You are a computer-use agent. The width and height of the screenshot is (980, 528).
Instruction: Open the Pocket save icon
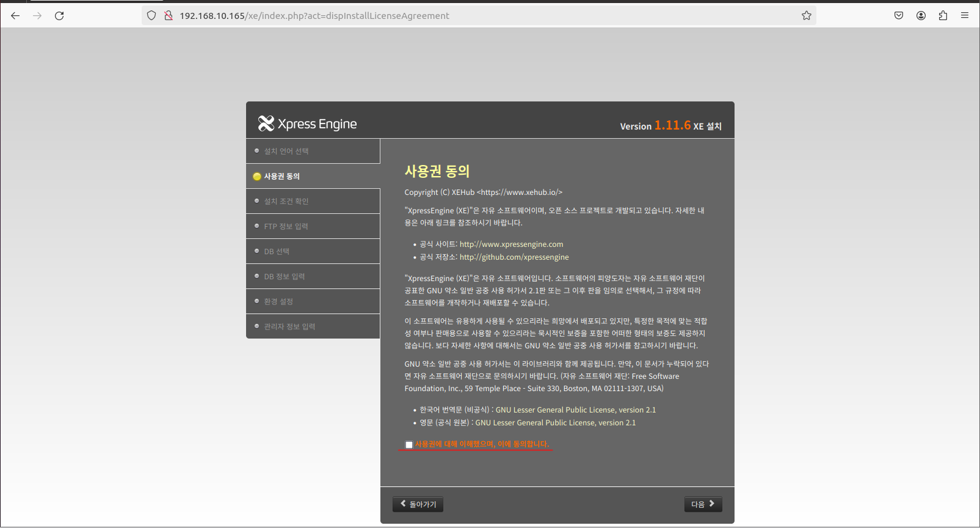[x=899, y=16]
